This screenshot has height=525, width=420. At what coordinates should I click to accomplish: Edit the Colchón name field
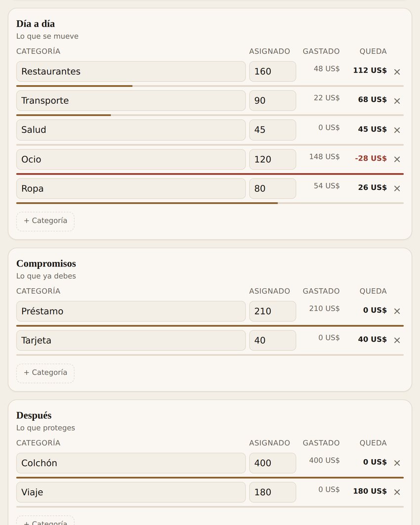pos(131,463)
